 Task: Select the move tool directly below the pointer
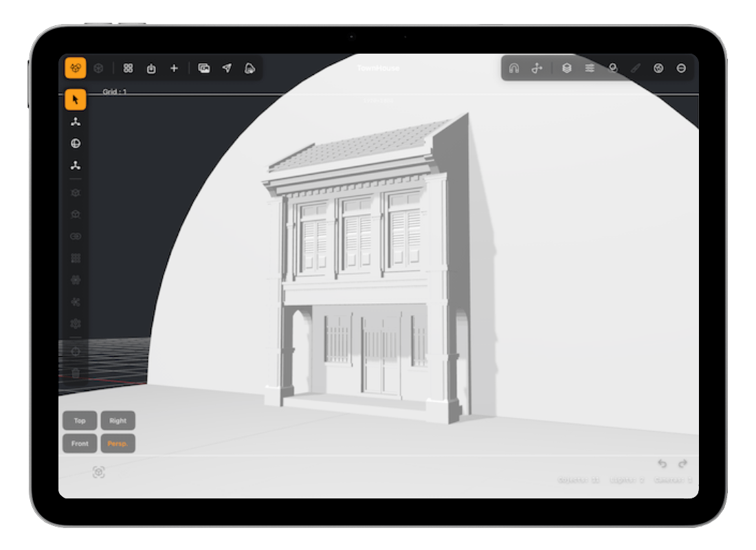tap(75, 122)
